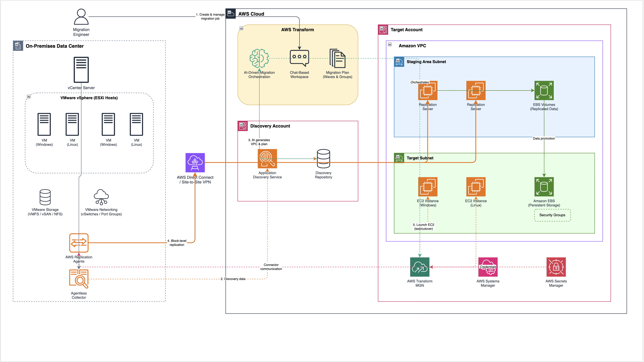Select the Migration Plan documents icon
The width and height of the screenshot is (644, 362).
point(338,58)
